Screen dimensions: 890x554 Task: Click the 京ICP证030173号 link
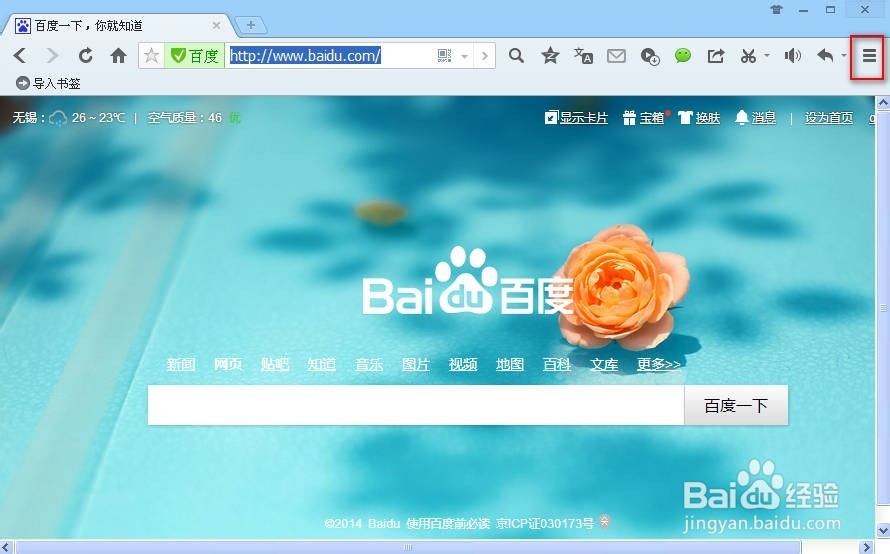[x=545, y=523]
